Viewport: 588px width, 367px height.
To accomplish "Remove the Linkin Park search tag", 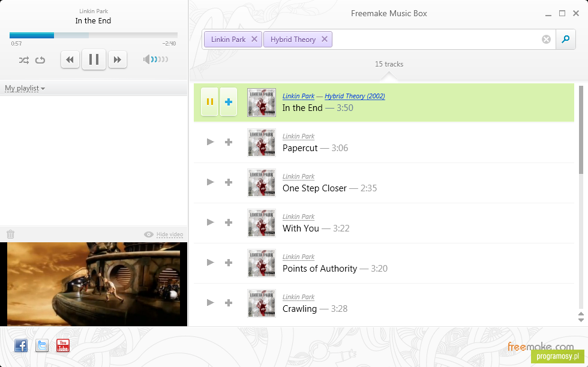I will (254, 39).
